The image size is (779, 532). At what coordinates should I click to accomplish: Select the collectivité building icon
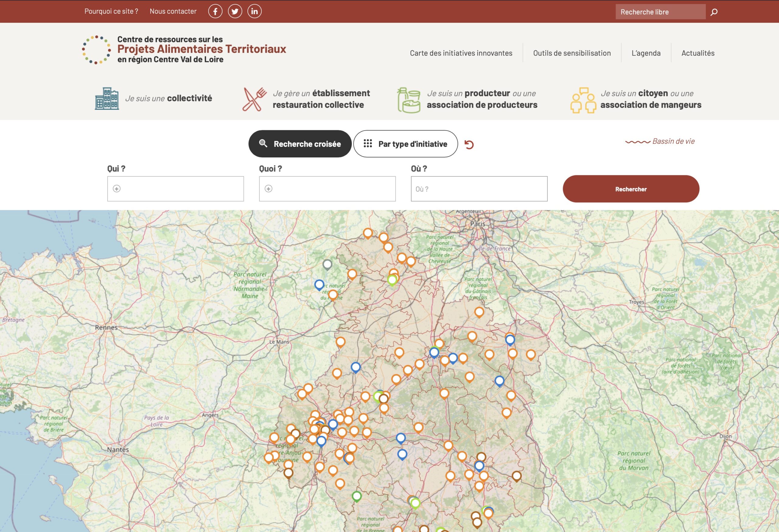107,99
